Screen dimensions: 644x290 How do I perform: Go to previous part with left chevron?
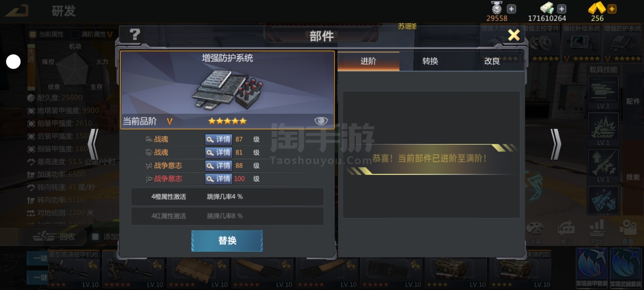click(x=93, y=144)
